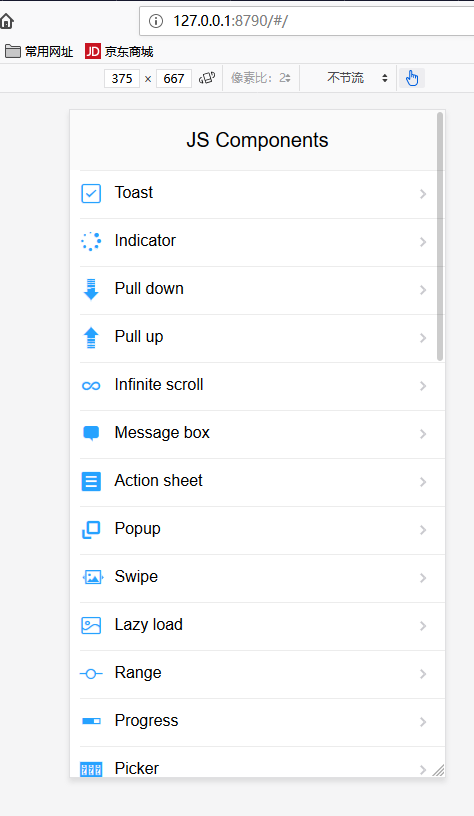This screenshot has height=816, width=474.
Task: Open the 常用网址 bookmarks folder
Action: (39, 52)
